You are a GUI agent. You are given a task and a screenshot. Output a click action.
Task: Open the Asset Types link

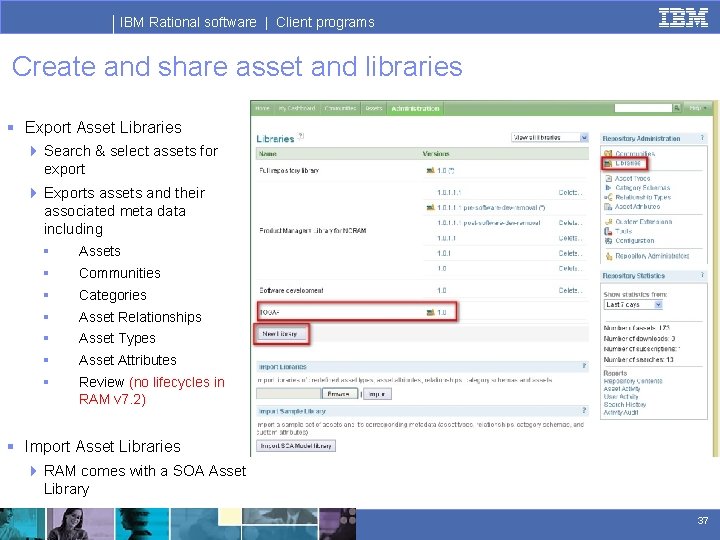click(x=632, y=178)
